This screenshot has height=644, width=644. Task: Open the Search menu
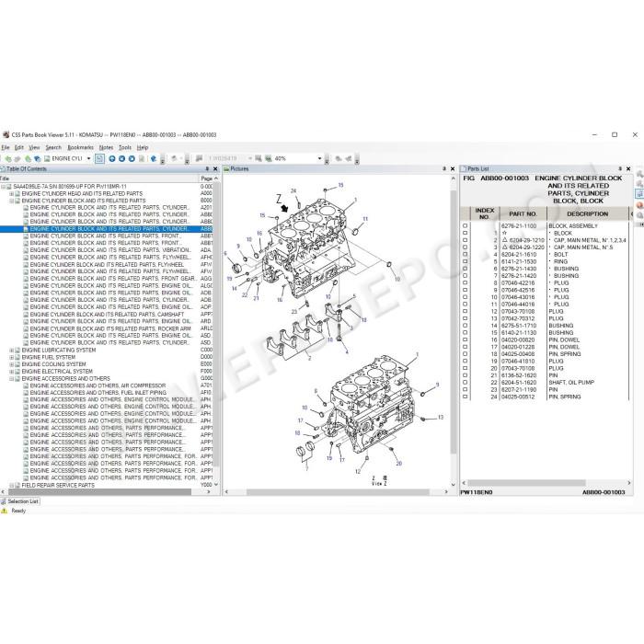[53, 147]
